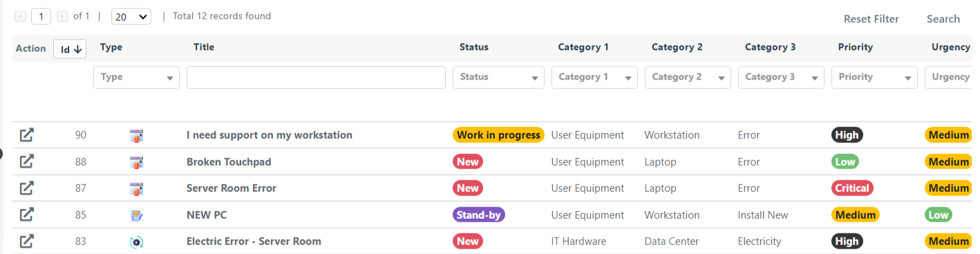
Task: Click the type icon for NEW PC
Action: tap(137, 215)
